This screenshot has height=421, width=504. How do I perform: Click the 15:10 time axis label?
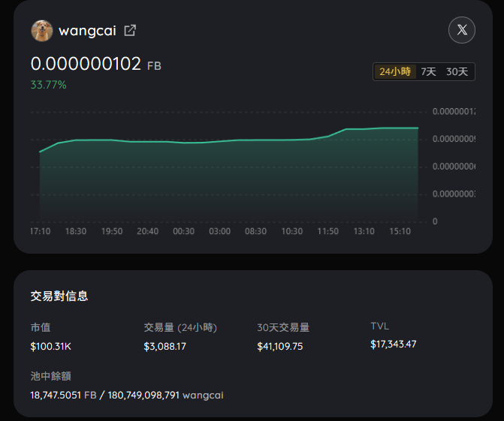[400, 231]
